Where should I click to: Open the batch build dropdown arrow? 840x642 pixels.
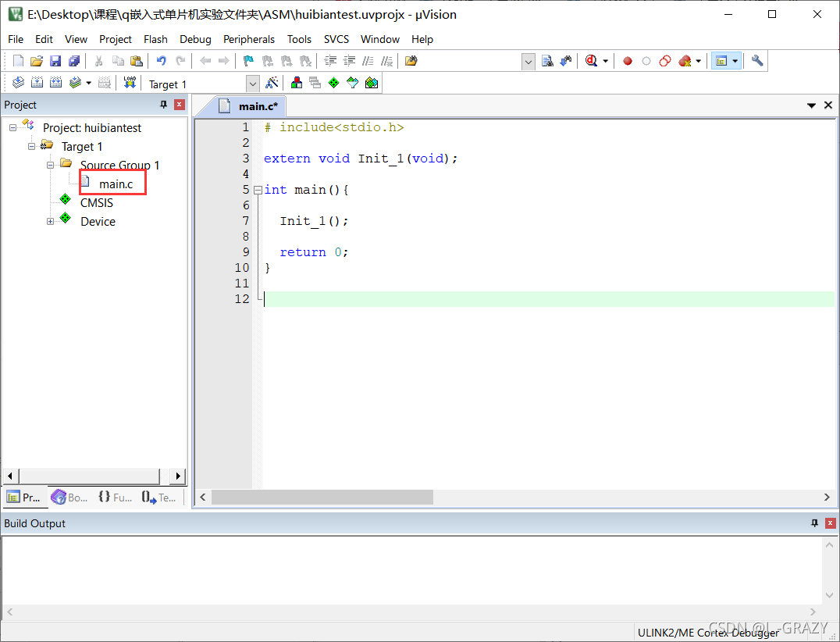(x=89, y=83)
